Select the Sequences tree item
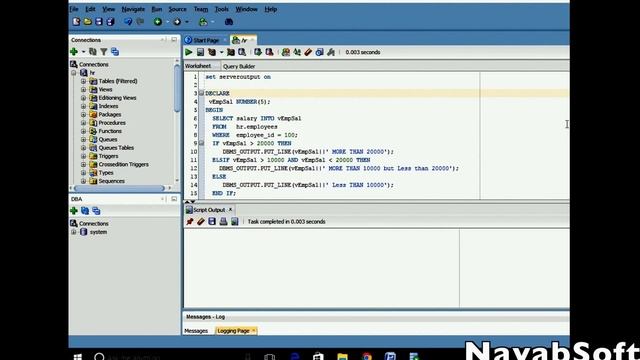The image size is (640, 360). coord(111,181)
